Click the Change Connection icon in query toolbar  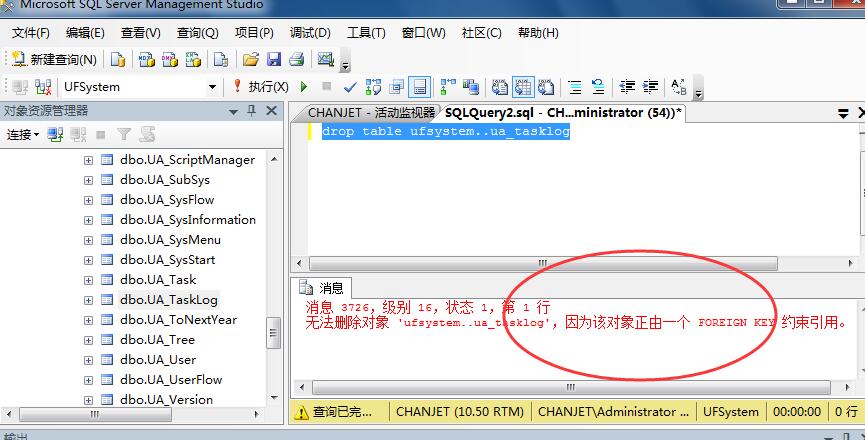(x=43, y=87)
